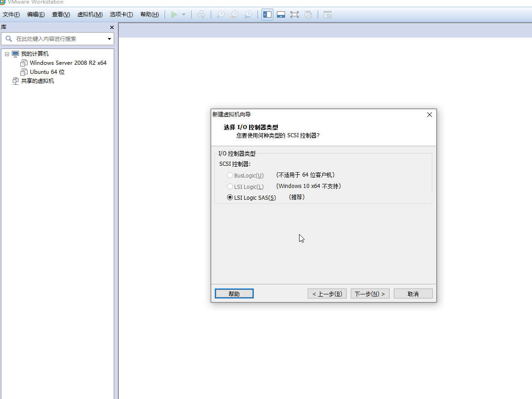
Task: Close the 新建虚拟机向导 dialog
Action: 430,115
